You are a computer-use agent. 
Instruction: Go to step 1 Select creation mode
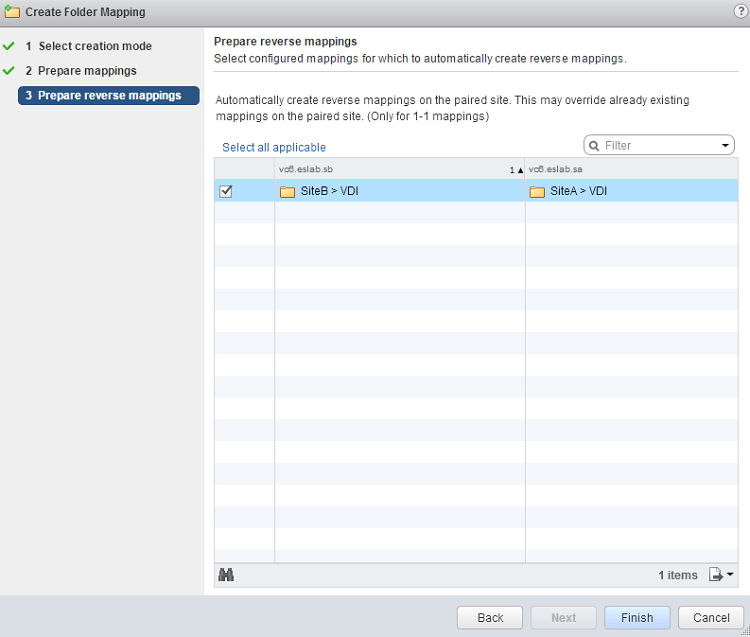tap(95, 46)
